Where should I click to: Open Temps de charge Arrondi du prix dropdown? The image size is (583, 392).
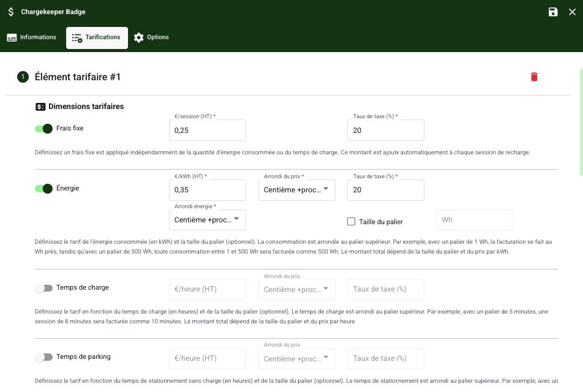coord(297,289)
